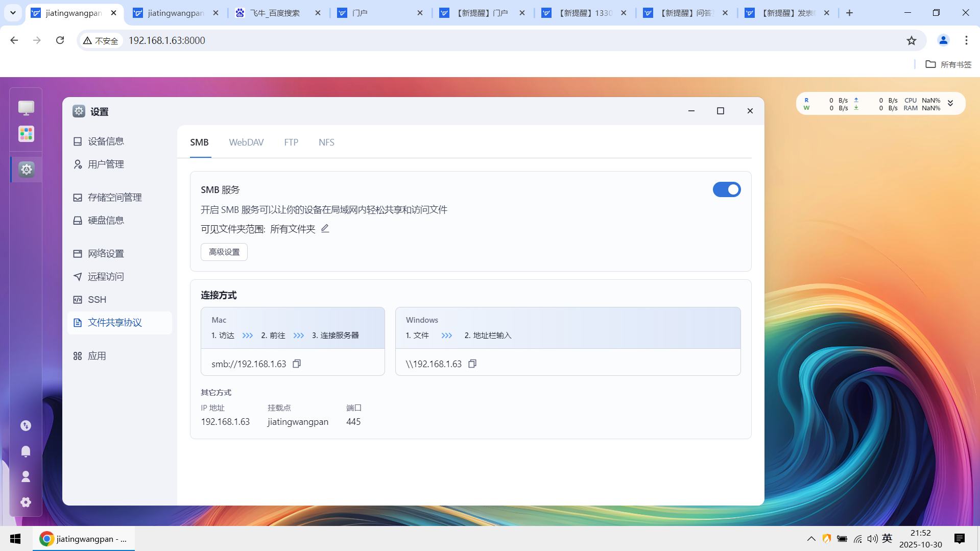Open the Chrome tab search dropdown arrow

pos(13,13)
